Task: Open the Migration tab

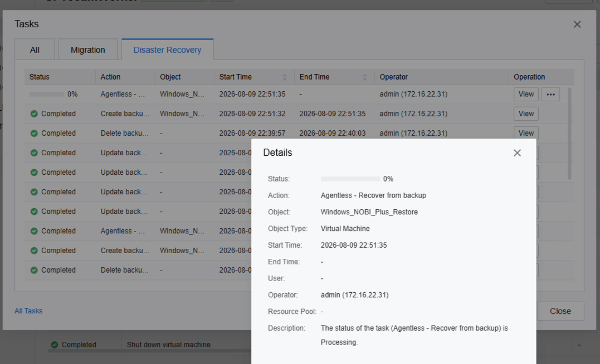Action: pyautogui.click(x=87, y=50)
